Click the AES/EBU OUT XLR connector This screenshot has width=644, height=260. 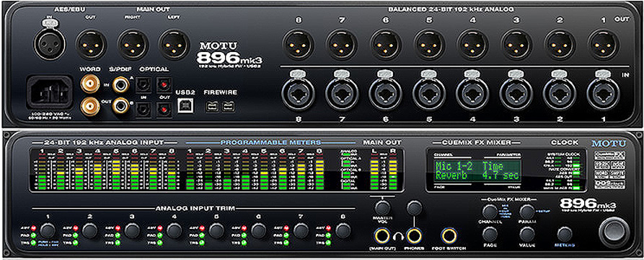[x=91, y=45]
